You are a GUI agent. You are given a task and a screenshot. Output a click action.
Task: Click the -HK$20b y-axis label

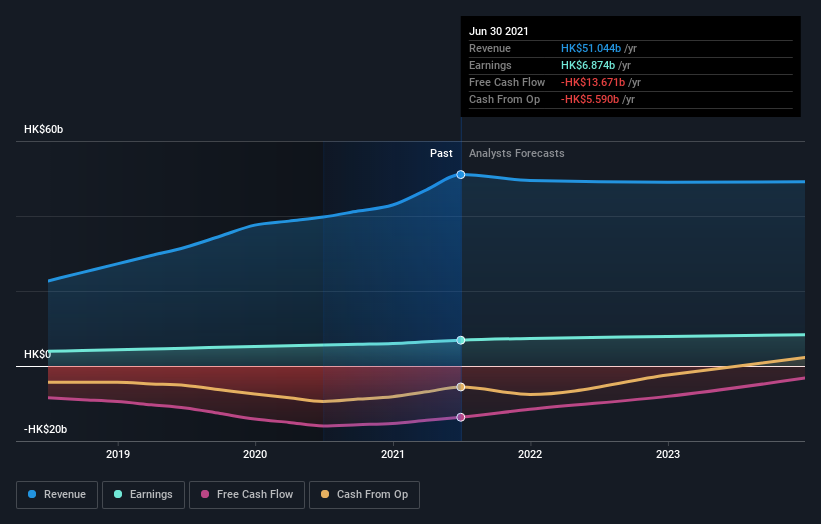[x=46, y=429]
